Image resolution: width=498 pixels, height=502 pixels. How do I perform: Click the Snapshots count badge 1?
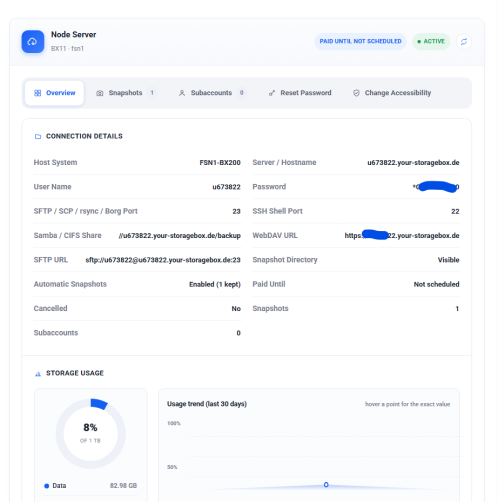pos(152,93)
